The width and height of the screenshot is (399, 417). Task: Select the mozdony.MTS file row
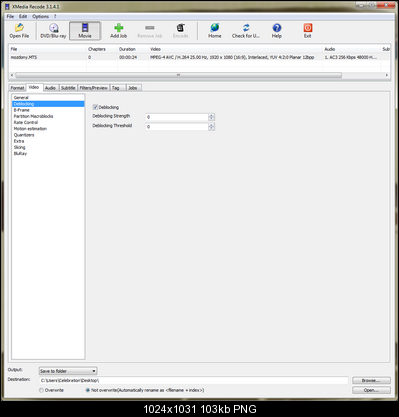199,57
